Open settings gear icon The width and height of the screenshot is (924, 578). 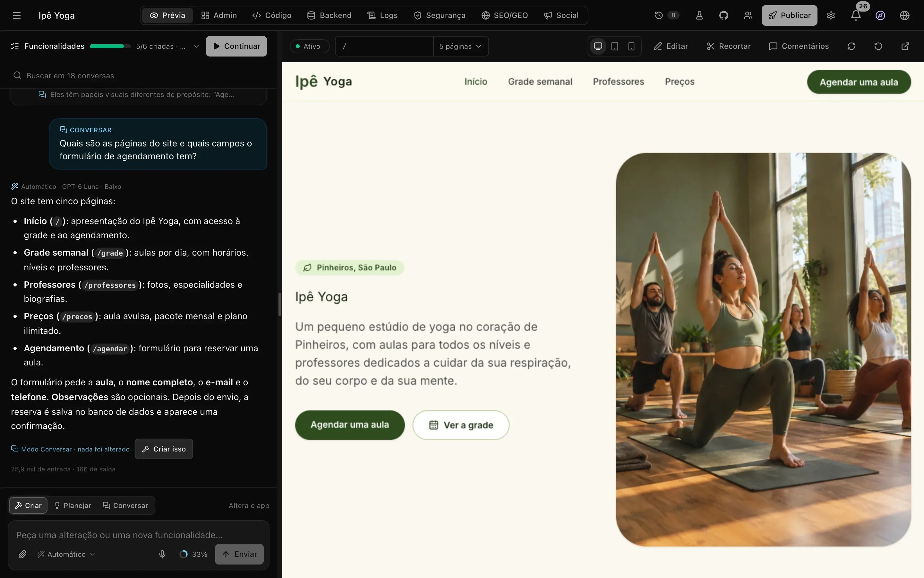point(831,15)
